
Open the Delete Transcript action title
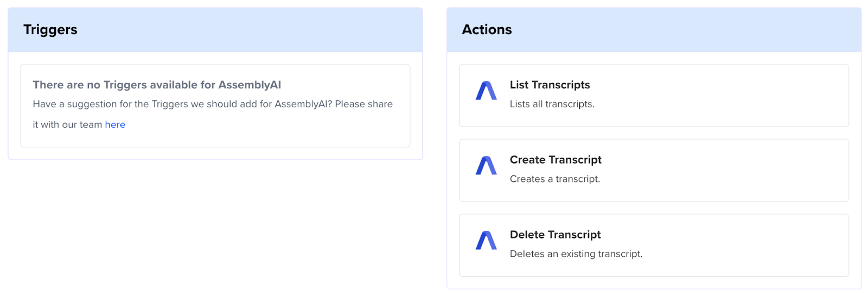point(555,235)
